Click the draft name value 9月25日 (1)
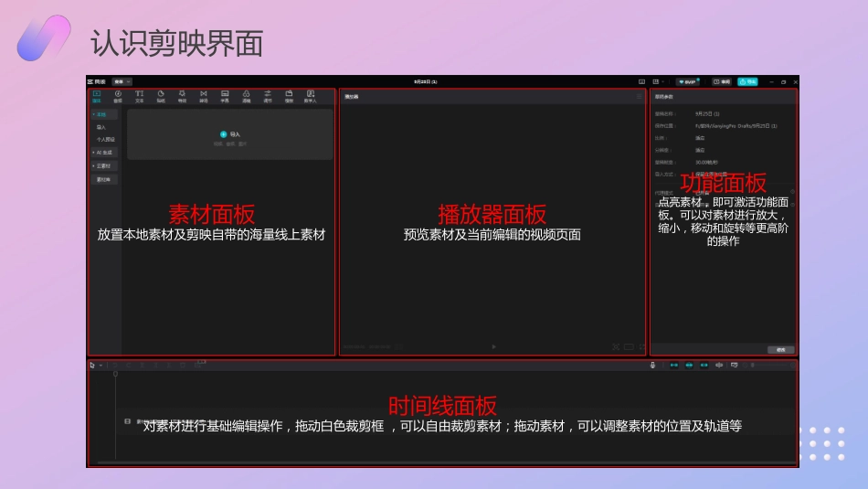Image resolution: width=868 pixels, height=489 pixels. tap(707, 113)
